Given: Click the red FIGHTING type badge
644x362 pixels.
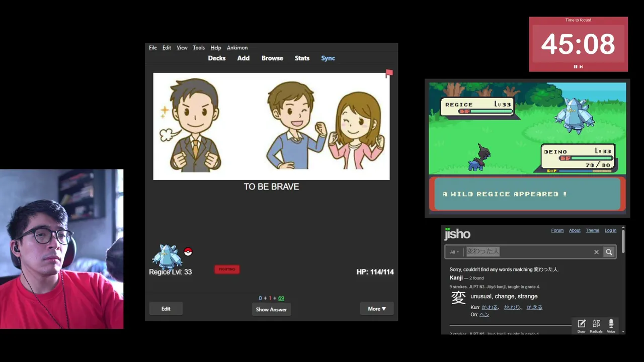Looking at the screenshot, I should coord(227,269).
